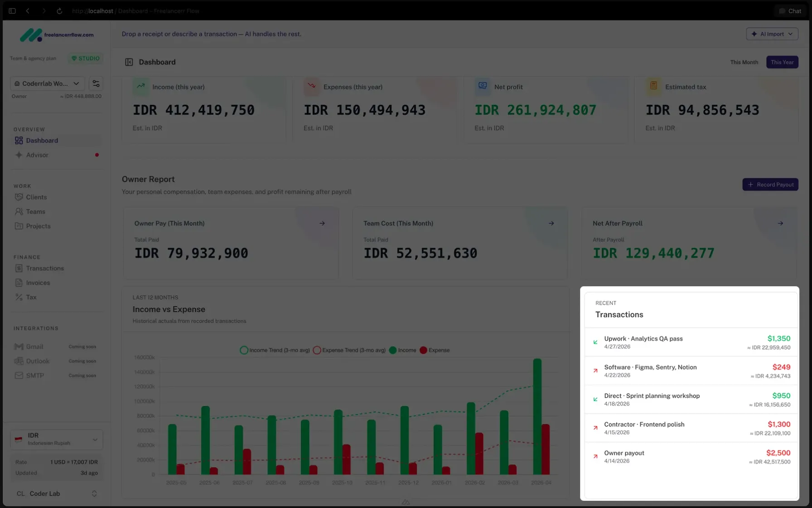Toggle the Expense legend marker off
Screen dimensions: 812x508
click(423, 350)
